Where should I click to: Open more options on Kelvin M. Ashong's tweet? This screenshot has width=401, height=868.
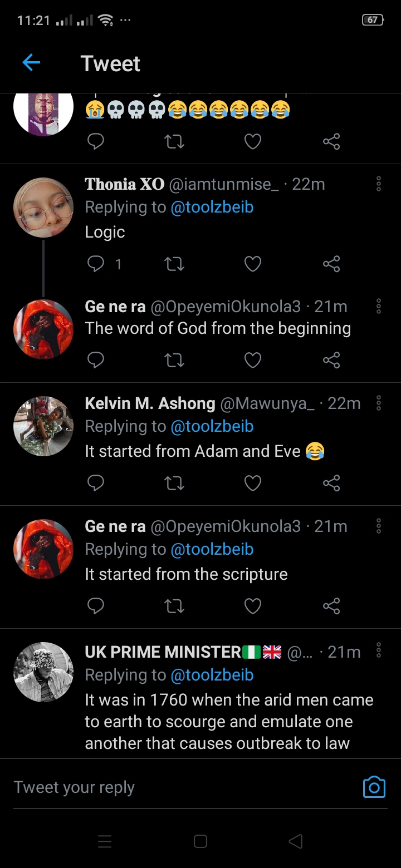[x=379, y=403]
